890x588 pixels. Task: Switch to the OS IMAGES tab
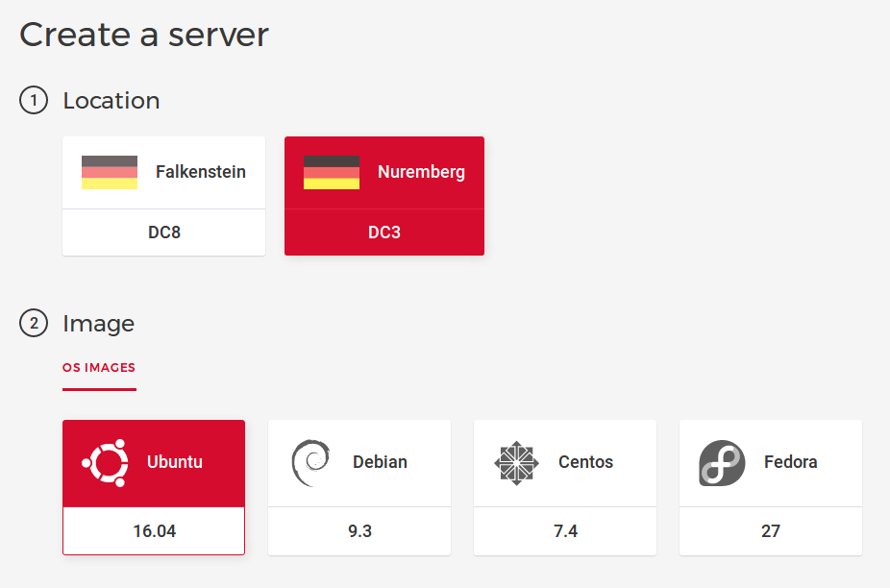point(99,368)
